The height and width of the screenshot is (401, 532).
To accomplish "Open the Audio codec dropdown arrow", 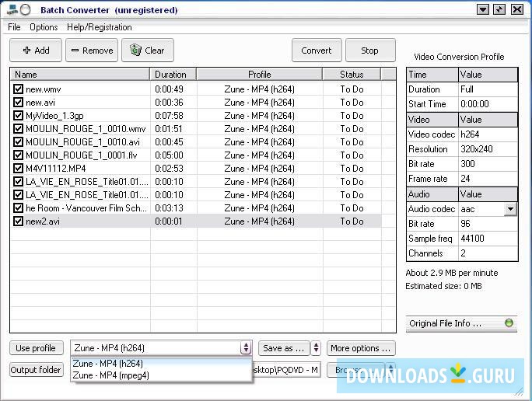I will (x=510, y=209).
